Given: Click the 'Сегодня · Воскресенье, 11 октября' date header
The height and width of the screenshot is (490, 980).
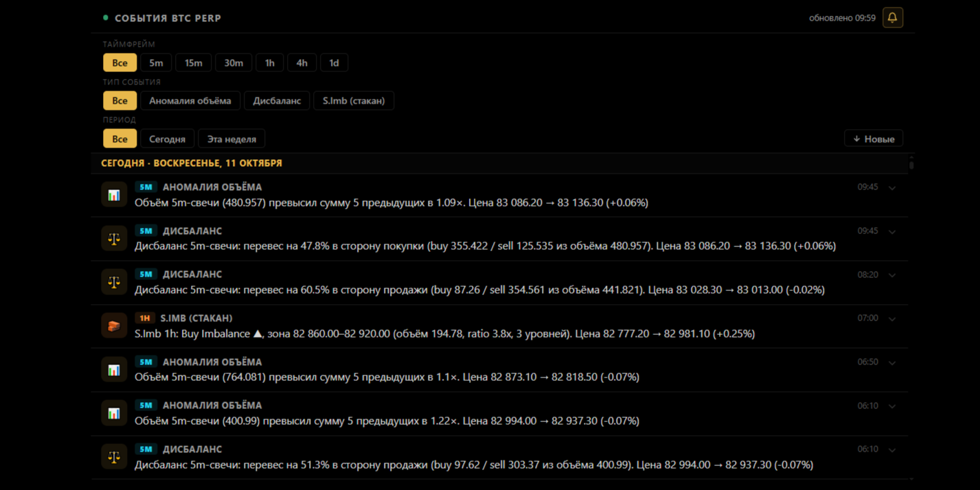Looking at the screenshot, I should tap(192, 163).
